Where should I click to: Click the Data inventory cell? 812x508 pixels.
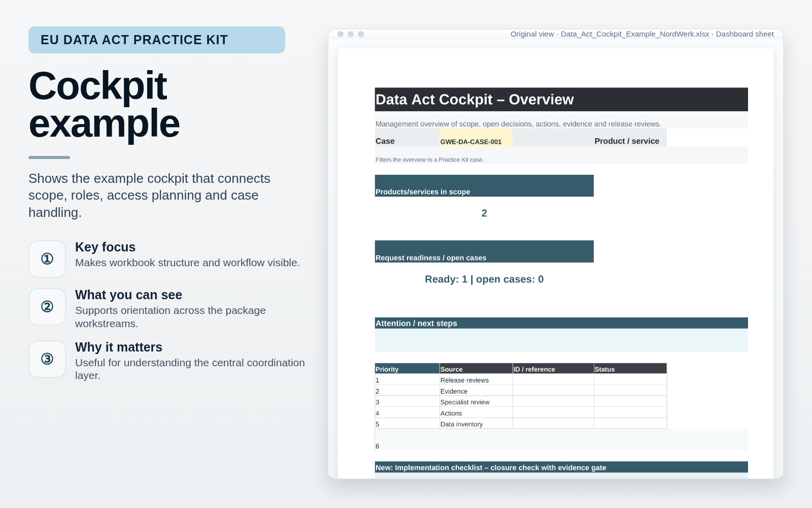click(476, 424)
